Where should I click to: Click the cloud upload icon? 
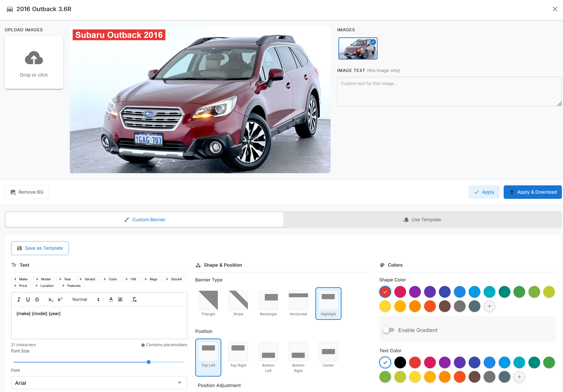[x=34, y=58]
